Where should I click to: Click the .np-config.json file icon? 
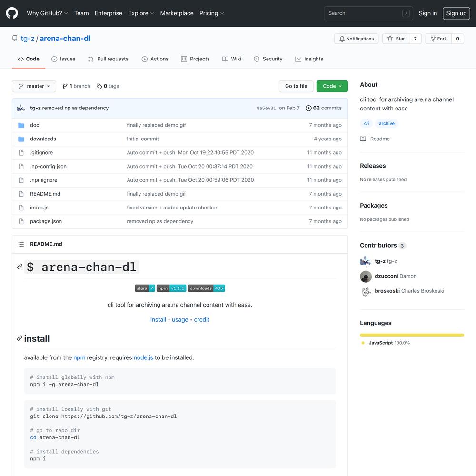21,166
